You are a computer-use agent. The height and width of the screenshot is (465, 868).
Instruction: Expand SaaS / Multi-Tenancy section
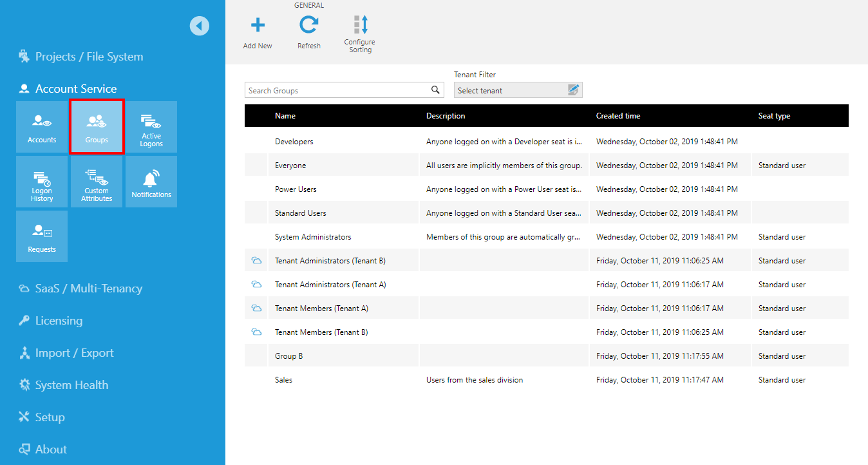click(x=80, y=289)
